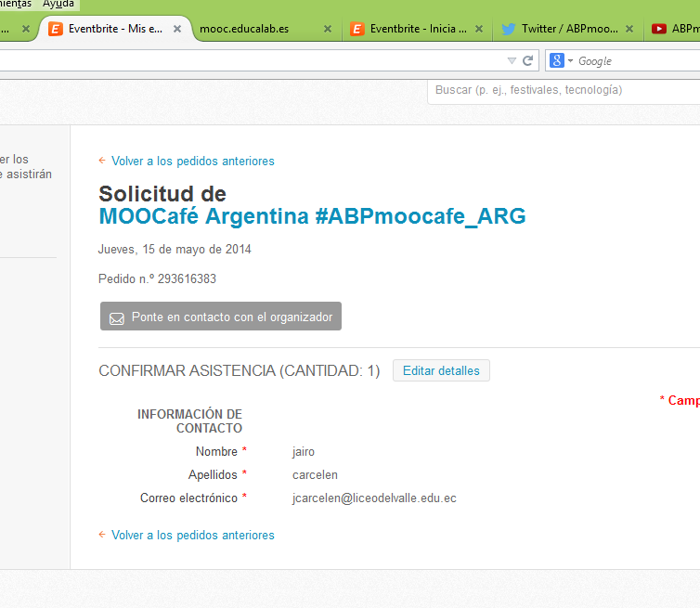
Task: Switch to the mooc.educalab.es tab
Action: (244, 29)
